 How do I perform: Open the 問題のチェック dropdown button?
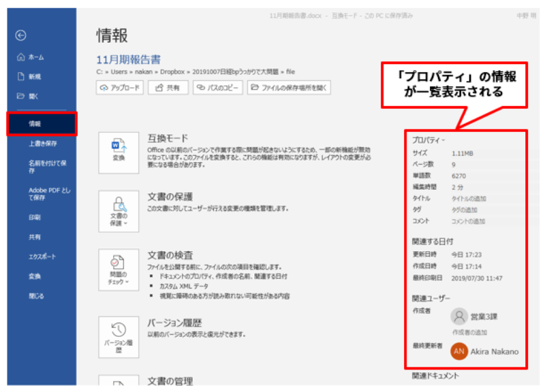point(119,270)
